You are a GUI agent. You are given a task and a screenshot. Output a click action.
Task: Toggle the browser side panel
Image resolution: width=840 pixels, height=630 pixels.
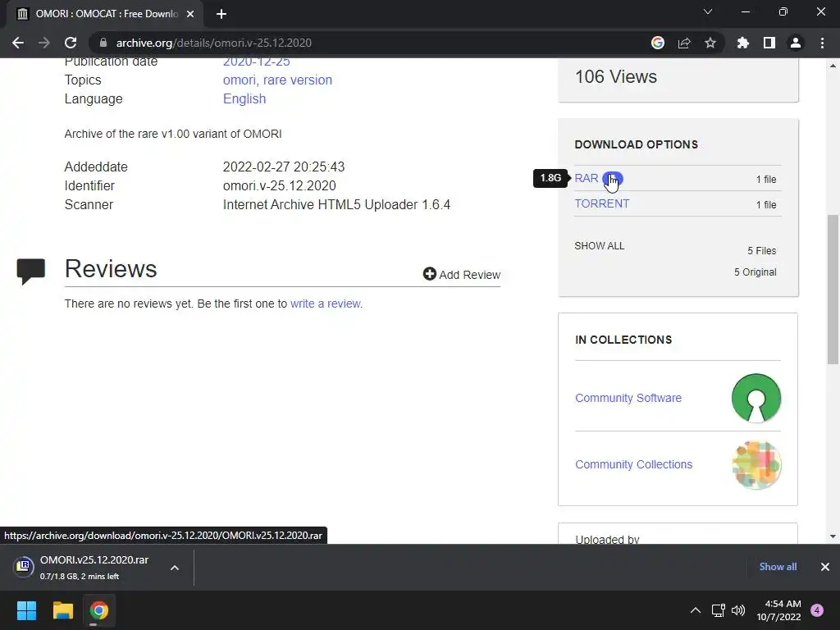(x=769, y=43)
